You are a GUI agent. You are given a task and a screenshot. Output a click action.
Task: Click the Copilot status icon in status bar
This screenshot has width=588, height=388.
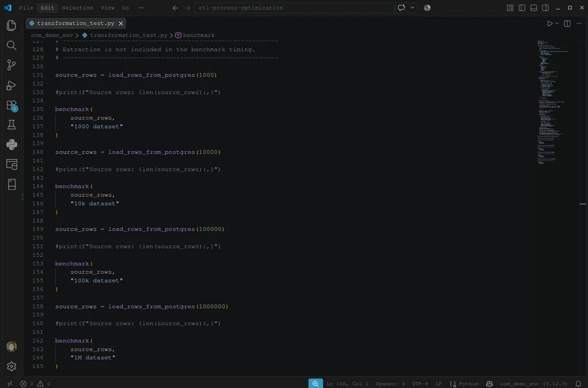pyautogui.click(x=489, y=383)
